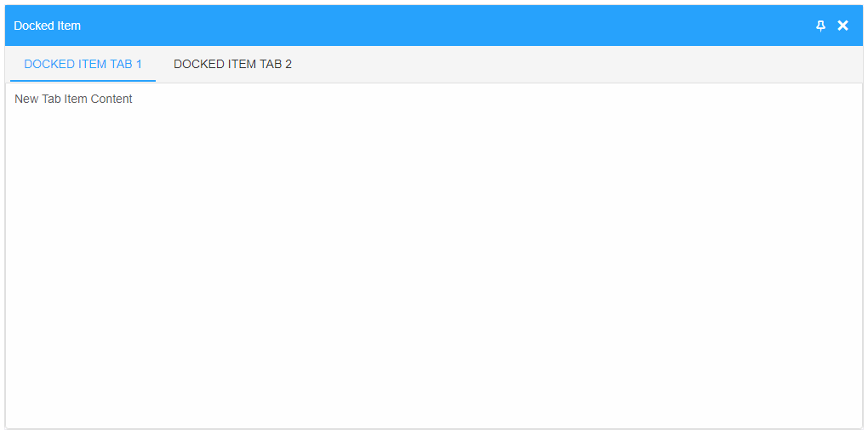Image resolution: width=868 pixels, height=435 pixels.
Task: Focus the tab content pane
Action: [433, 255]
